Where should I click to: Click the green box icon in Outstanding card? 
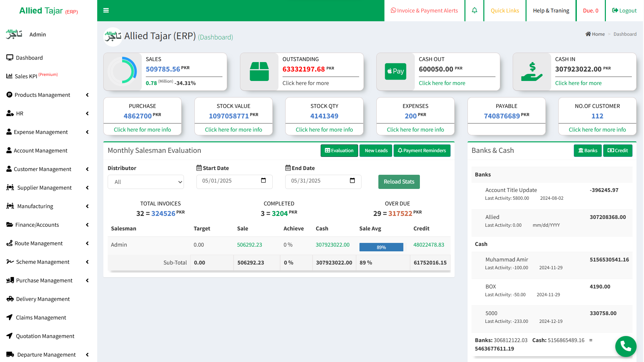coord(259,72)
